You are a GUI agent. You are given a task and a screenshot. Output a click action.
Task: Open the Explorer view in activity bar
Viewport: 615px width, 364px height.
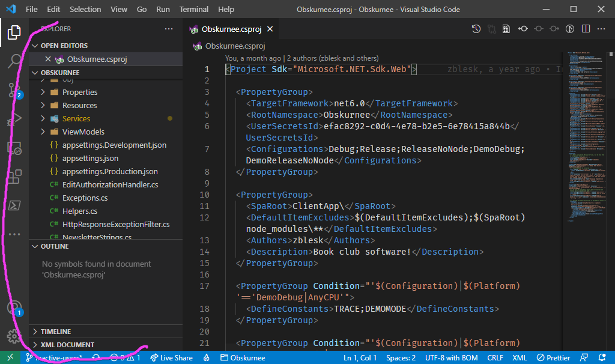point(14,32)
